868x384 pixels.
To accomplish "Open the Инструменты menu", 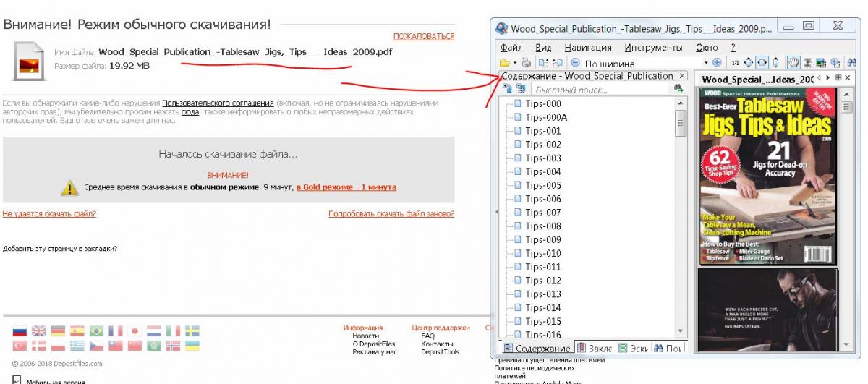I will click(653, 48).
